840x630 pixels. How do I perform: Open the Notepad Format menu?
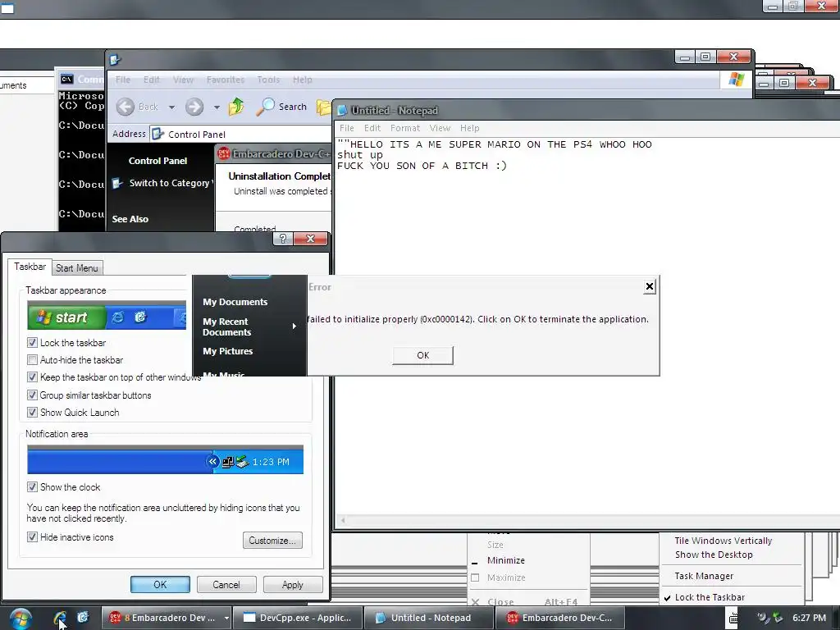[x=405, y=128]
